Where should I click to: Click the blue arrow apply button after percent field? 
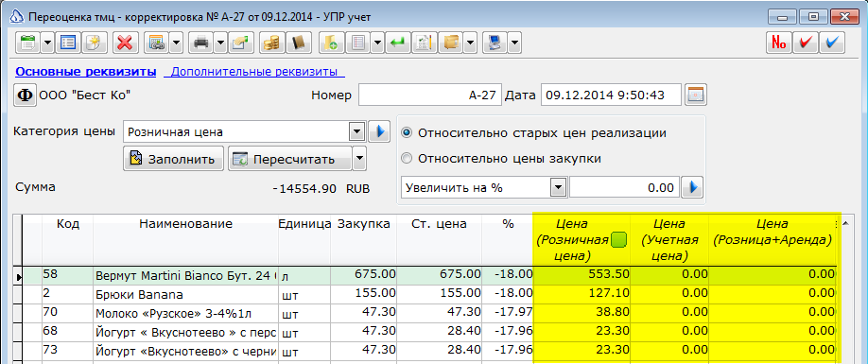pos(692,187)
